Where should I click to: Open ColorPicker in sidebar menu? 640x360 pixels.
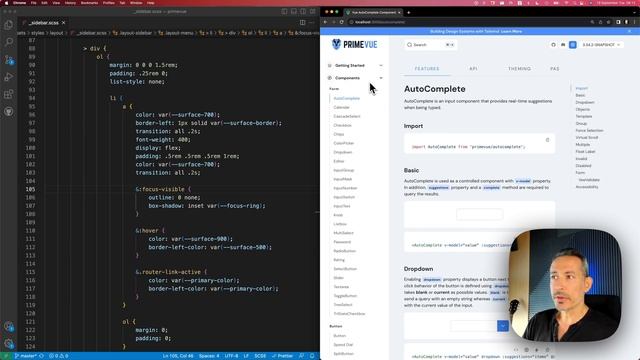(343, 143)
